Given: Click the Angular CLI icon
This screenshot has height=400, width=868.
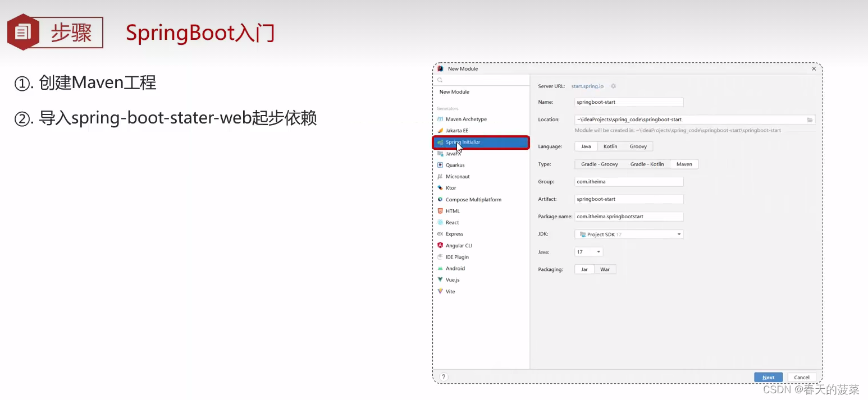Looking at the screenshot, I should click(x=440, y=245).
